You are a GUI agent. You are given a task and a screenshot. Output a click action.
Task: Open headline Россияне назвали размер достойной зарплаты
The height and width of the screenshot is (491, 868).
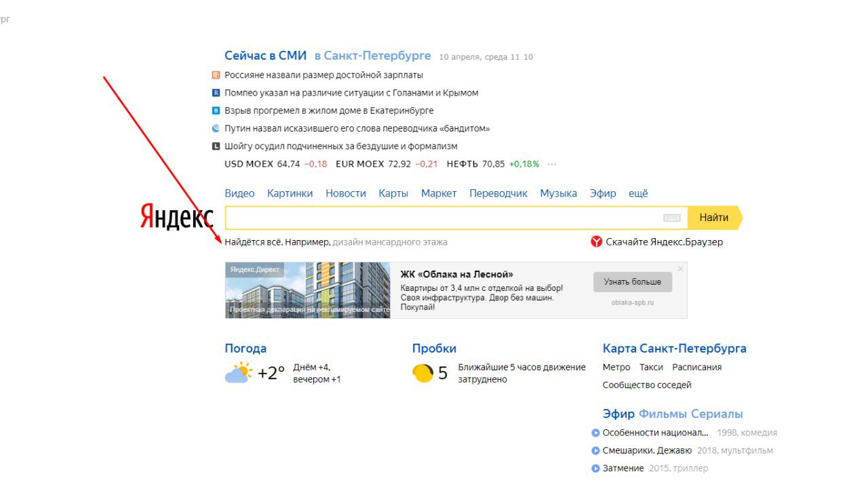323,75
